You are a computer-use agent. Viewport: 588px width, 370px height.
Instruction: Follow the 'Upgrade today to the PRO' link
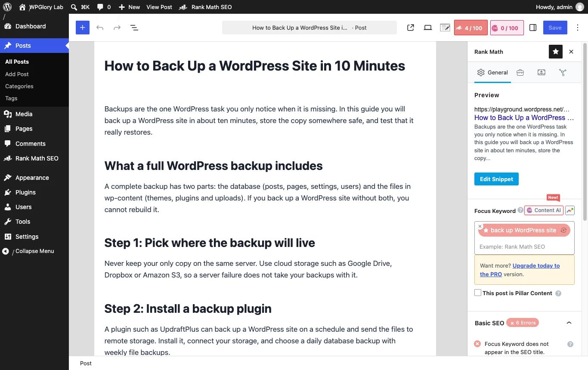[520, 270]
